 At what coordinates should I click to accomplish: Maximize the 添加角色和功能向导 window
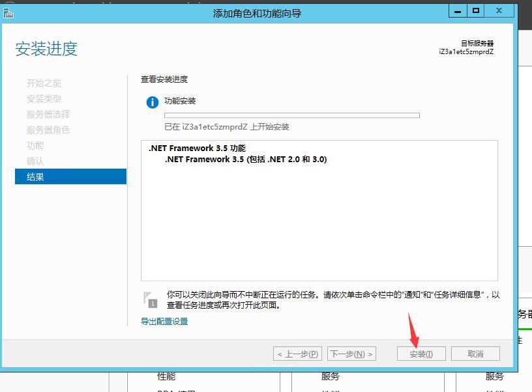pyautogui.click(x=476, y=11)
